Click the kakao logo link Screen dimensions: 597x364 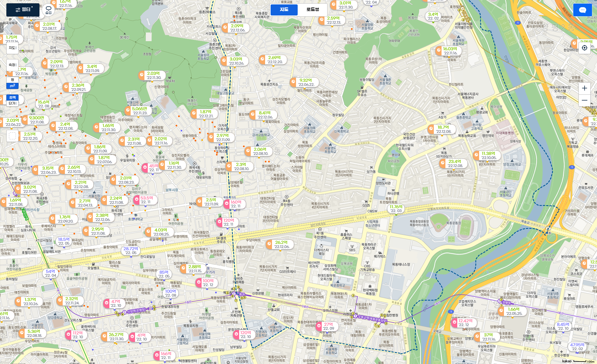tap(567, 361)
